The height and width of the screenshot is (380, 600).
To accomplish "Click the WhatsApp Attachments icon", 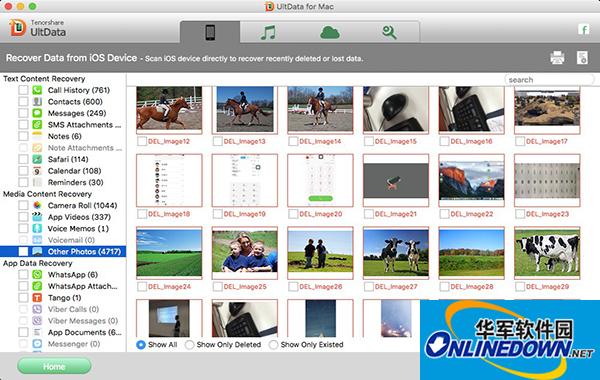I will coord(37,286).
